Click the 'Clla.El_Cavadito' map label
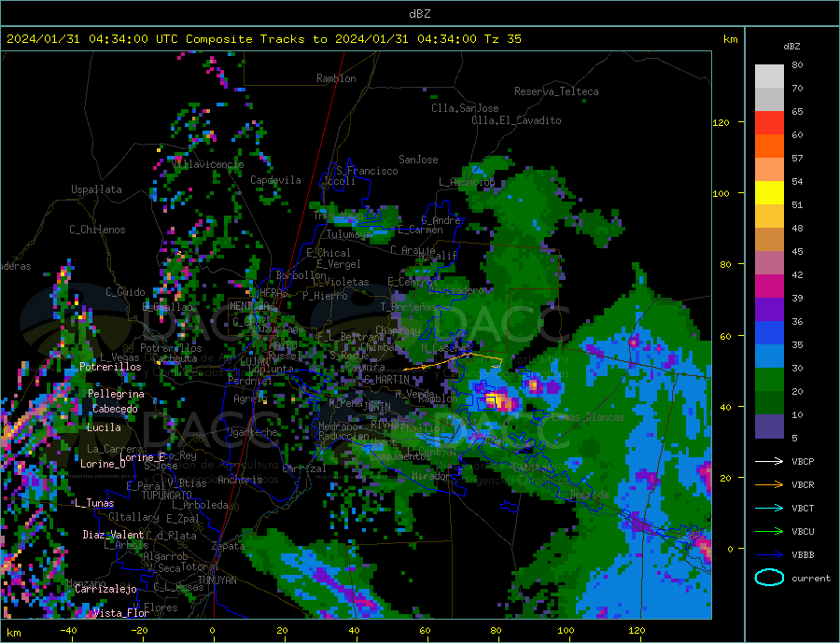 pos(516,120)
